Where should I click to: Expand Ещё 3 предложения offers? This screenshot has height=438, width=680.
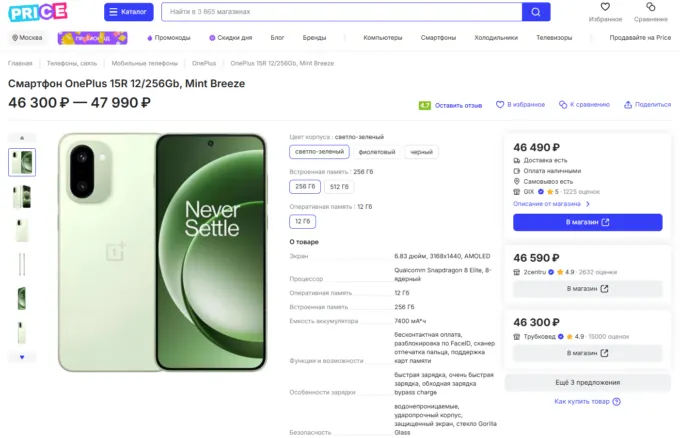click(588, 382)
